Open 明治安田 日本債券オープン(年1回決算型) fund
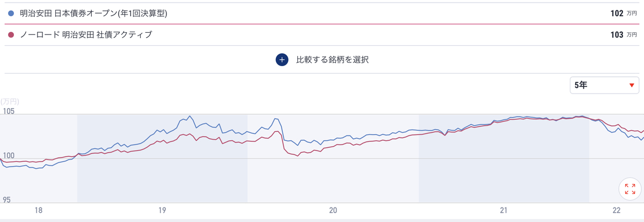This screenshot has height=222, width=644. pyautogui.click(x=94, y=13)
